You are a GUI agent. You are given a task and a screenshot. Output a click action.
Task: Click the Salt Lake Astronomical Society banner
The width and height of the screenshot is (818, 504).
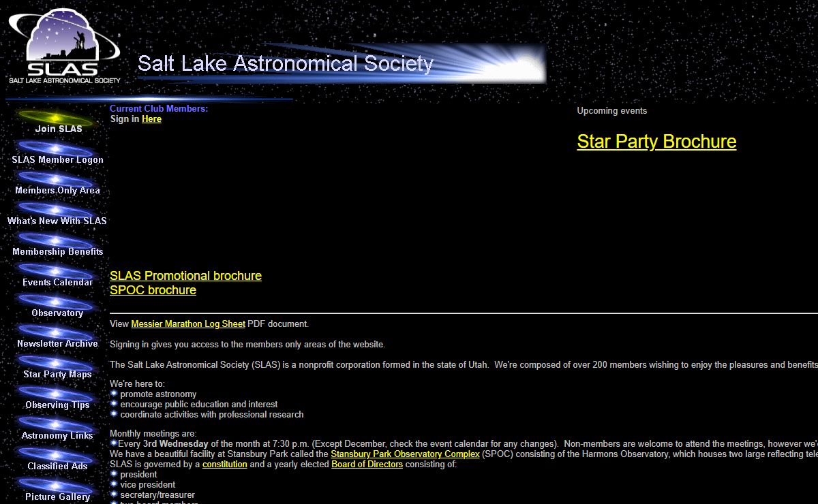click(x=341, y=64)
